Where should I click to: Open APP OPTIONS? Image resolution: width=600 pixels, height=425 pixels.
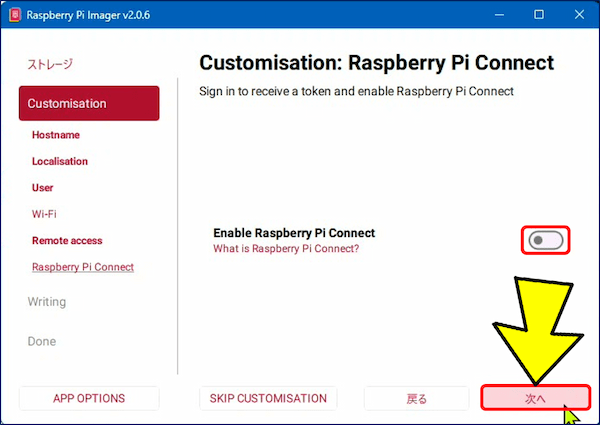pos(89,398)
